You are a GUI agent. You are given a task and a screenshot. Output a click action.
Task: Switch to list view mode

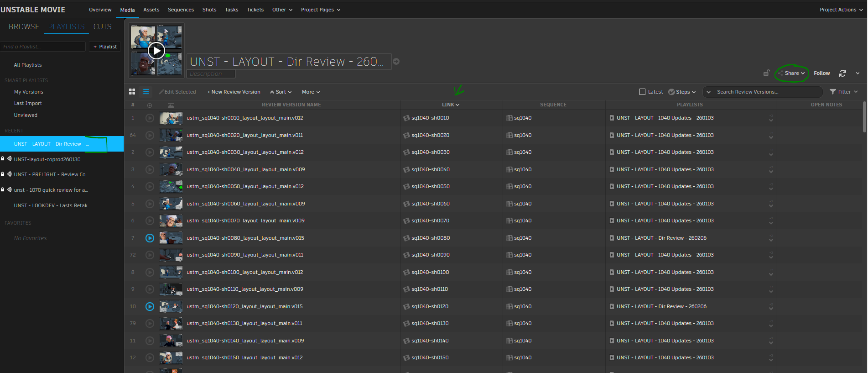coord(146,92)
